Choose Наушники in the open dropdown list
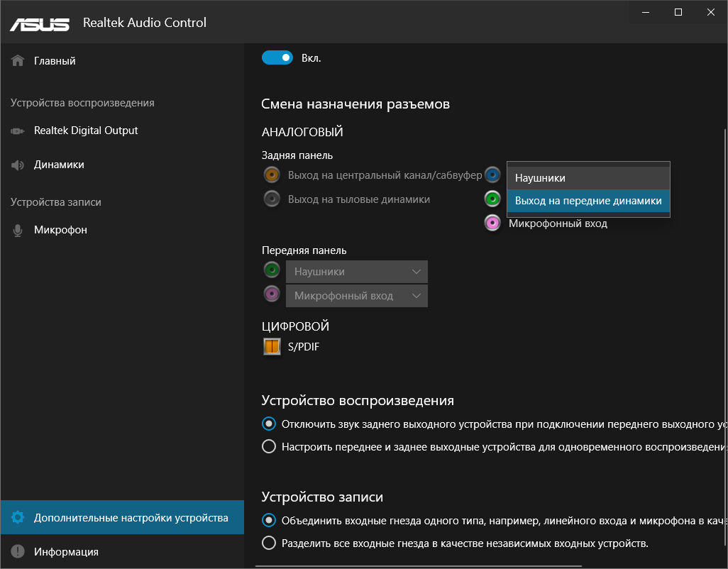This screenshot has width=728, height=569. click(x=588, y=178)
